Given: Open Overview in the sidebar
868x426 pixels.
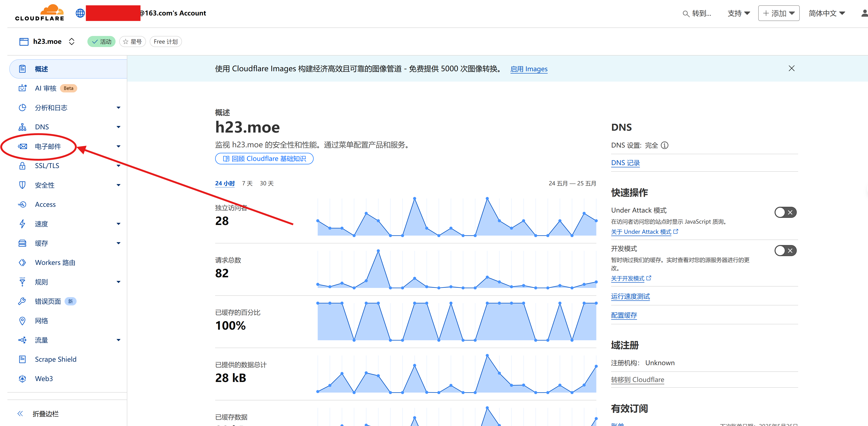Looking at the screenshot, I should [x=68, y=69].
